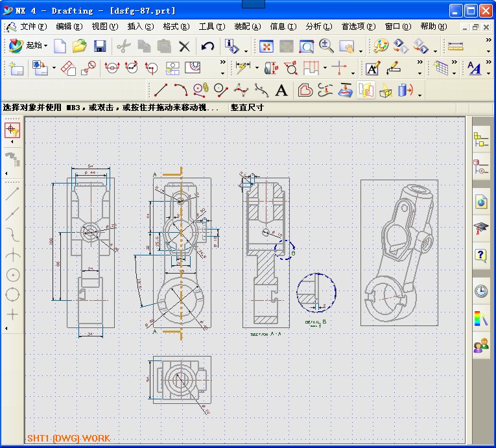Viewport: 496px width, 448px height.
Task: Open History clock panel in the sidebar
Action: pyautogui.click(x=481, y=290)
